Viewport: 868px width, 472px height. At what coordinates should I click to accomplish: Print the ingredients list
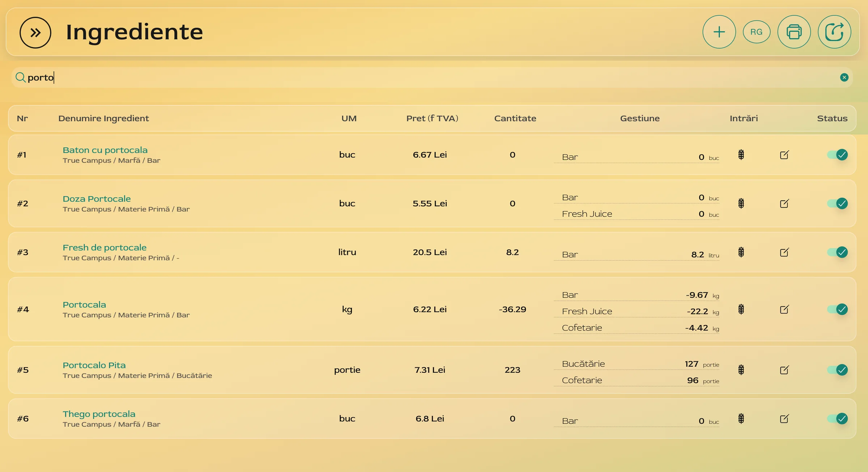pos(794,32)
